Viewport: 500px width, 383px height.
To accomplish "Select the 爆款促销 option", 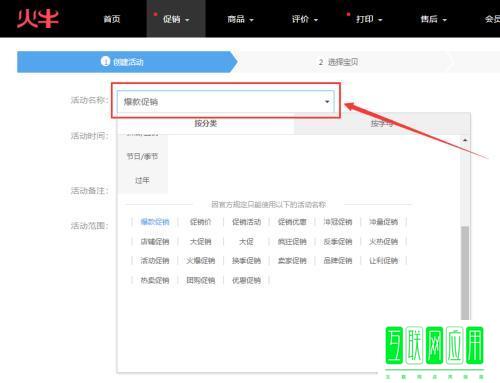I will [x=155, y=222].
